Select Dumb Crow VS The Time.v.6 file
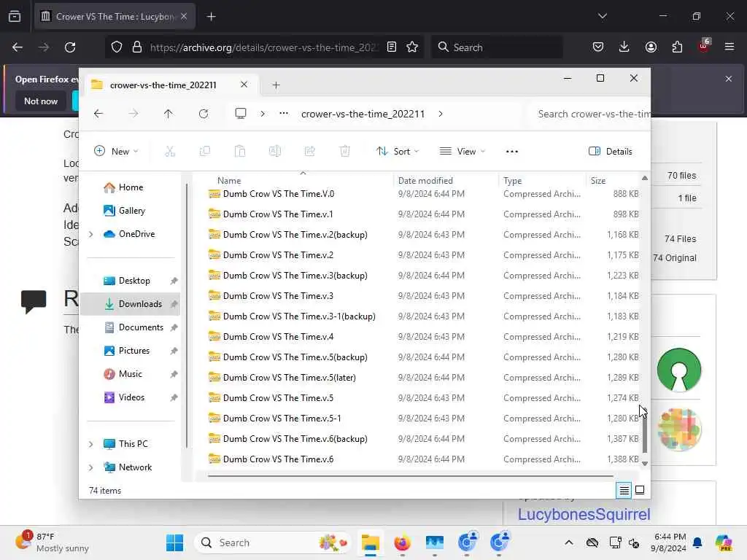The height and width of the screenshot is (560, 747). coord(423,459)
